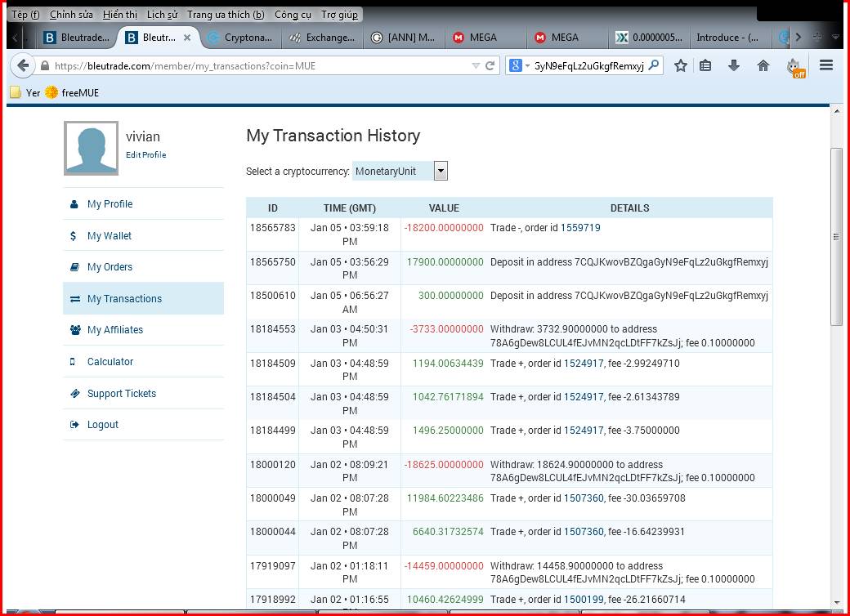The image size is (850, 616).
Task: Click the Edit Profile link
Action: click(x=145, y=155)
